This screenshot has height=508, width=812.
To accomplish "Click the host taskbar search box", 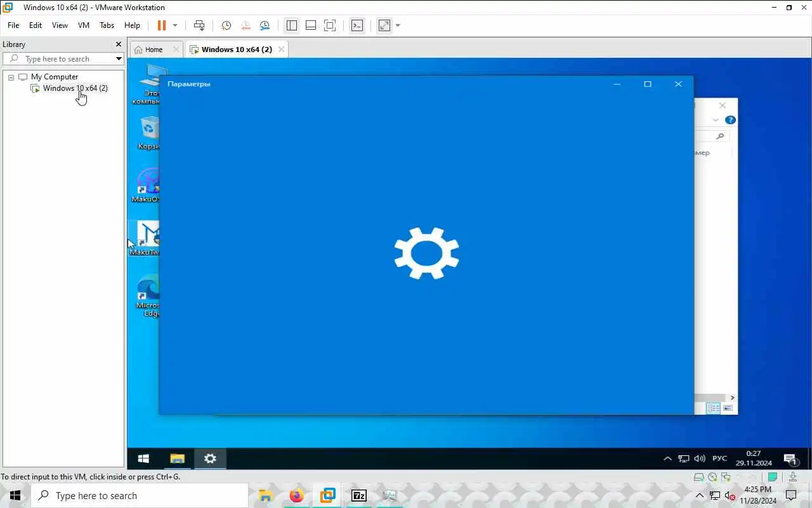I will (x=140, y=495).
